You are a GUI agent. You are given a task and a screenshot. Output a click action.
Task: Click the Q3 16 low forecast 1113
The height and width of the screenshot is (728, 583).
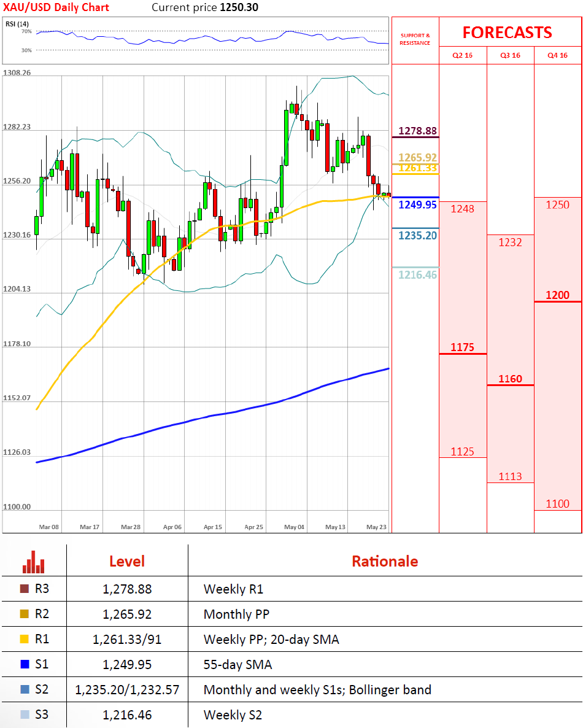coord(510,476)
